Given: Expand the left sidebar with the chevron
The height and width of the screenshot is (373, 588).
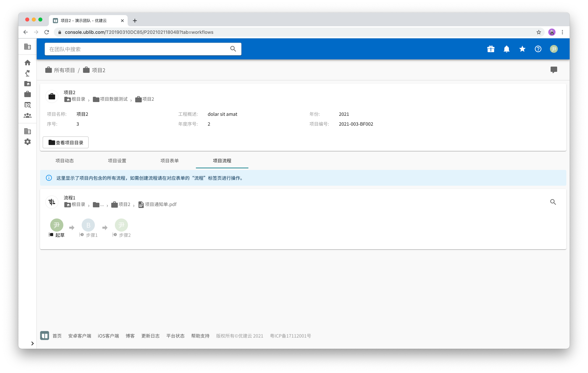Looking at the screenshot, I should pyautogui.click(x=32, y=343).
